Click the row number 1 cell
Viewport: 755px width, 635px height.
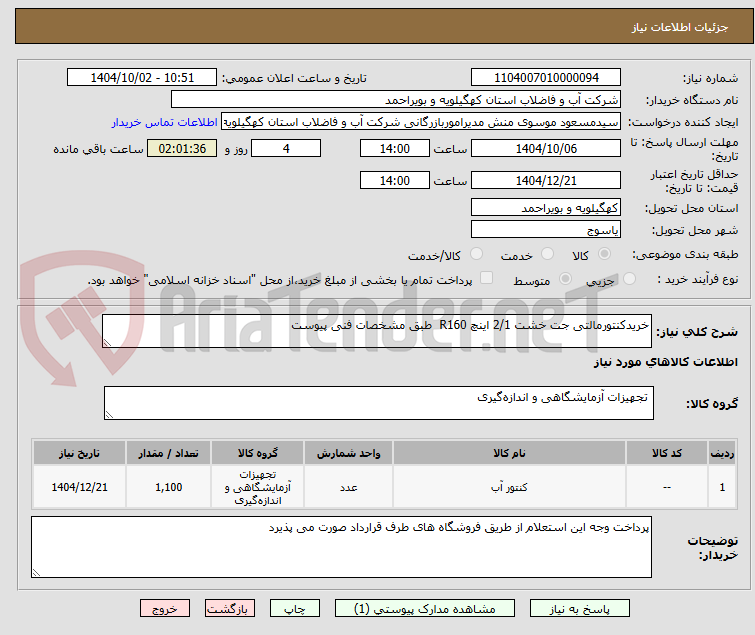pos(722,487)
